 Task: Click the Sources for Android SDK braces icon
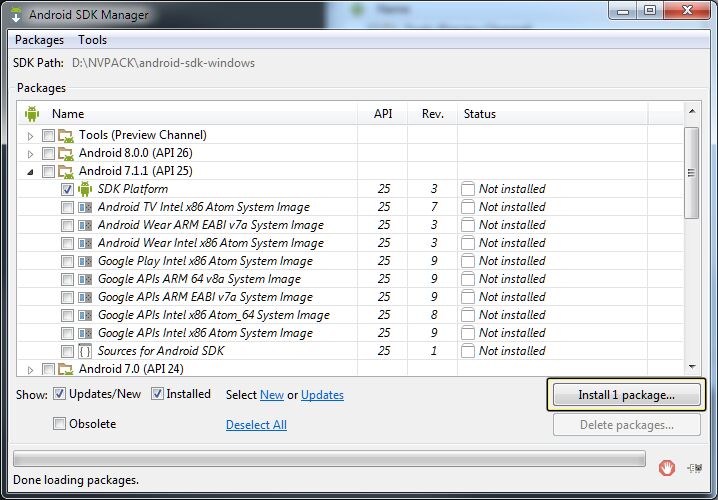tap(85, 351)
